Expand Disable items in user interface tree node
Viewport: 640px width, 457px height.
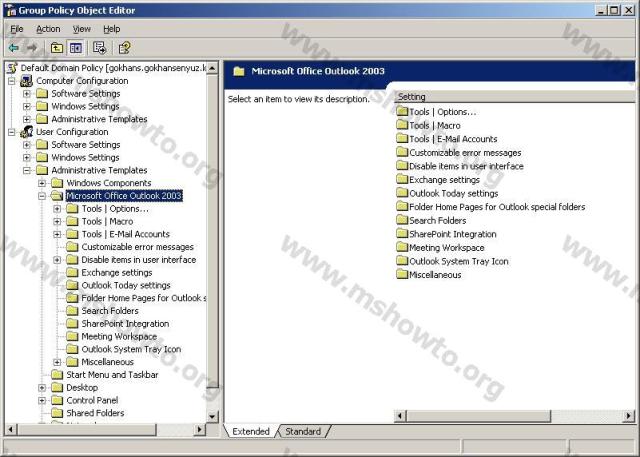[x=57, y=260]
